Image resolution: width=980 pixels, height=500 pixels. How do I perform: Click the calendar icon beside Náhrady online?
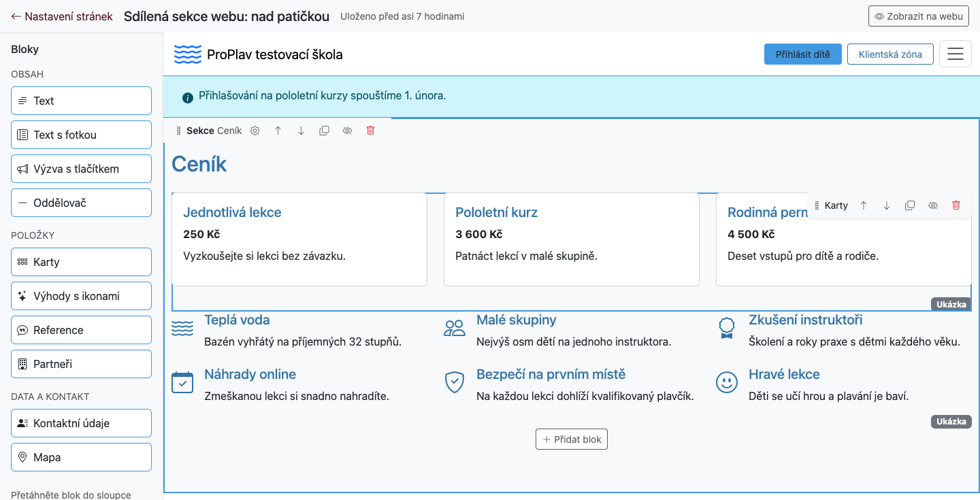pyautogui.click(x=182, y=382)
